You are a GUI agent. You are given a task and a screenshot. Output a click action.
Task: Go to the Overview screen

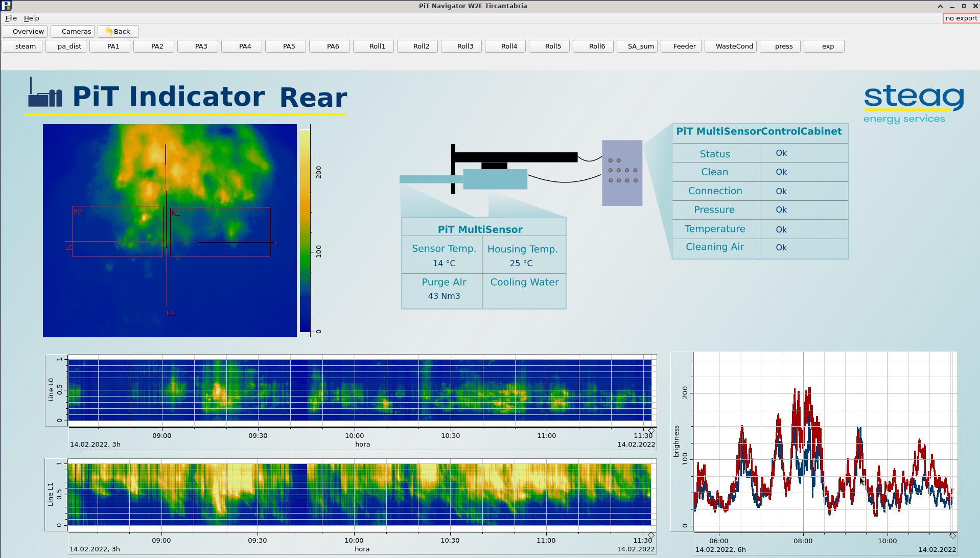click(x=25, y=32)
